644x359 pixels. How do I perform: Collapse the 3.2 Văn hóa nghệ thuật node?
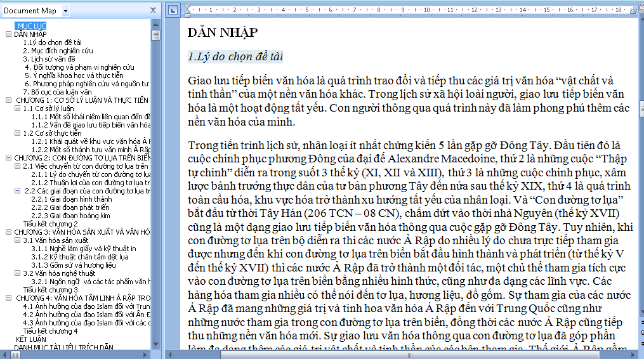[17, 273]
